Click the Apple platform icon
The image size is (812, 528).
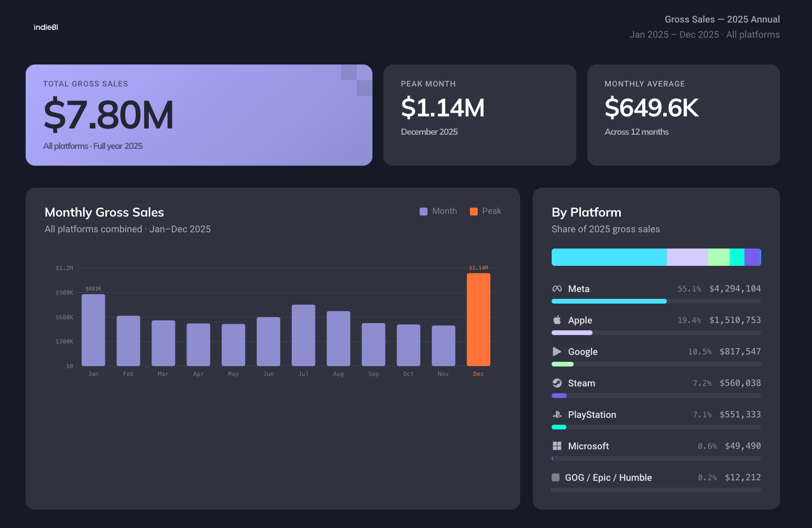[x=557, y=320]
